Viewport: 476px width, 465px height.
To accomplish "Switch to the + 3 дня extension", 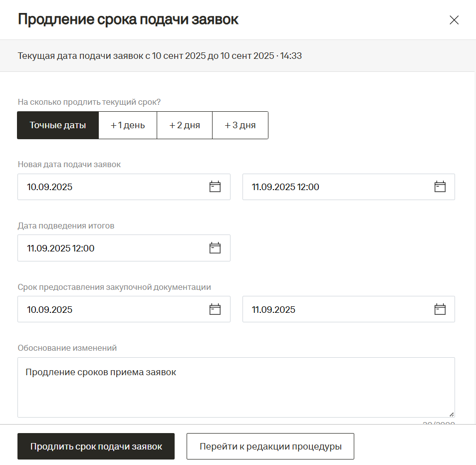I will [240, 125].
